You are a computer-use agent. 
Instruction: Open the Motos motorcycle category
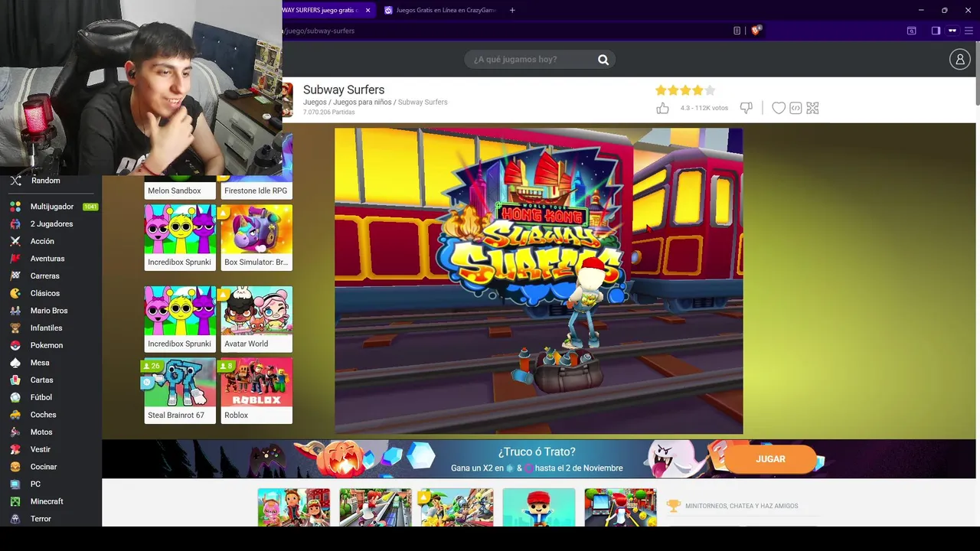41,432
